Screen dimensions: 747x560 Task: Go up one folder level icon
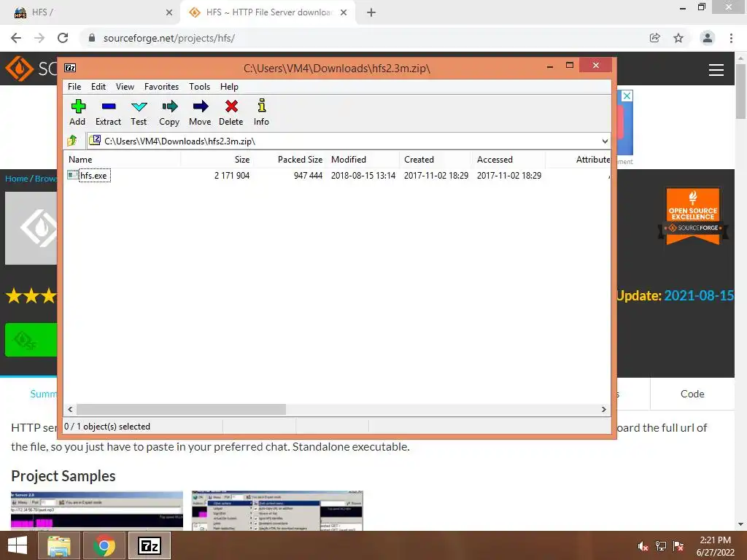pos(72,141)
